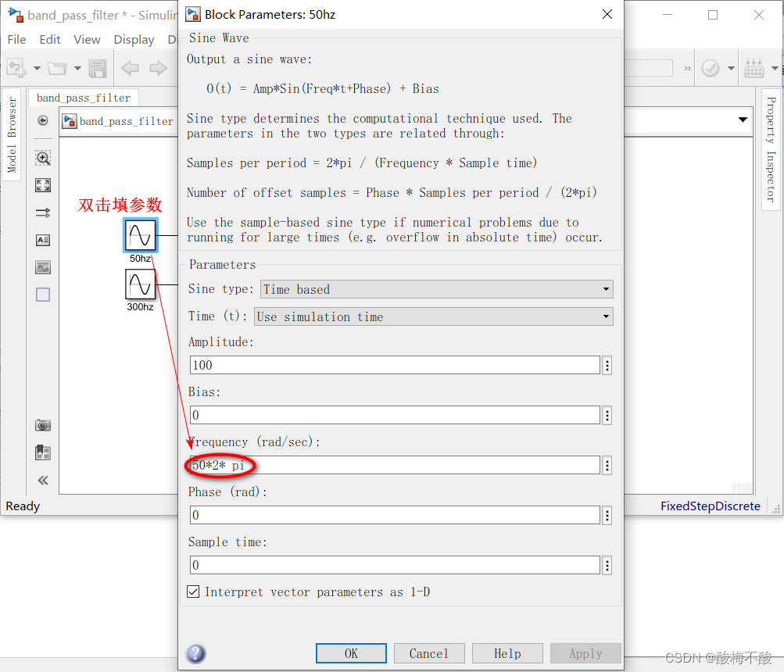Click the blue question mark help icon
The image size is (784, 672).
click(195, 653)
